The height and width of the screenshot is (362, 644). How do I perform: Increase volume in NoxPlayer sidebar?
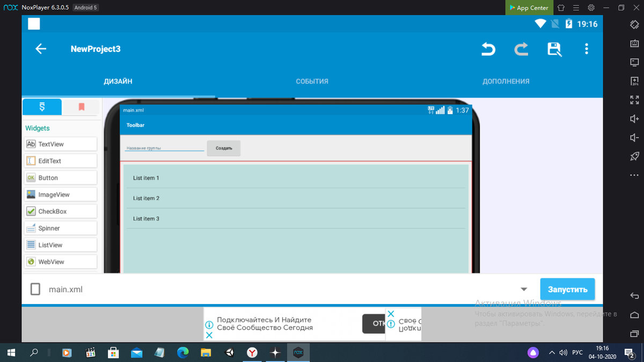[x=634, y=119]
